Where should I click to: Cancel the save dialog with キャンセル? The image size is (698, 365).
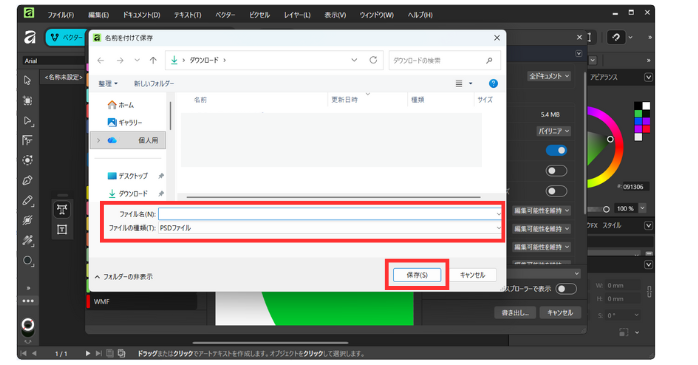(473, 275)
